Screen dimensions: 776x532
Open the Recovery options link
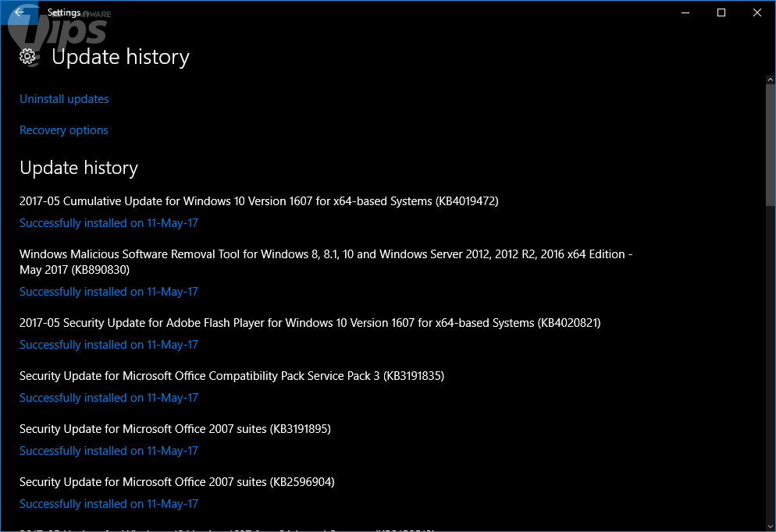coord(64,130)
